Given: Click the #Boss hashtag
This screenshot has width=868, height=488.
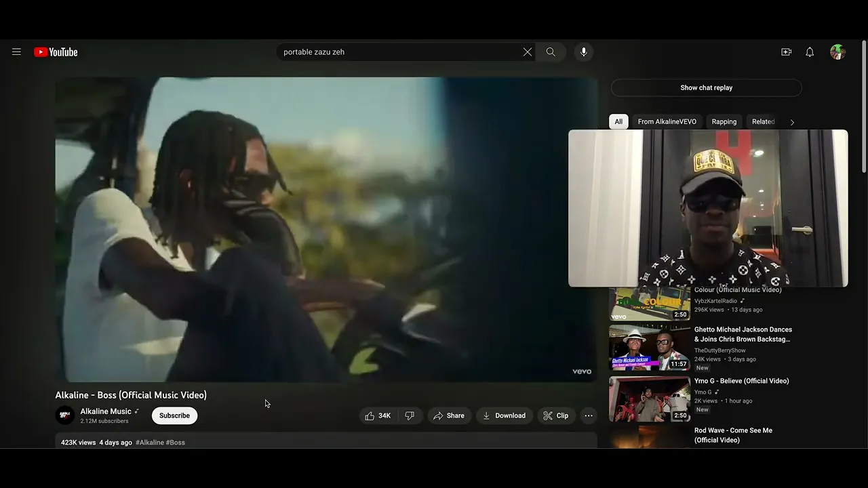Looking at the screenshot, I should 176,443.
